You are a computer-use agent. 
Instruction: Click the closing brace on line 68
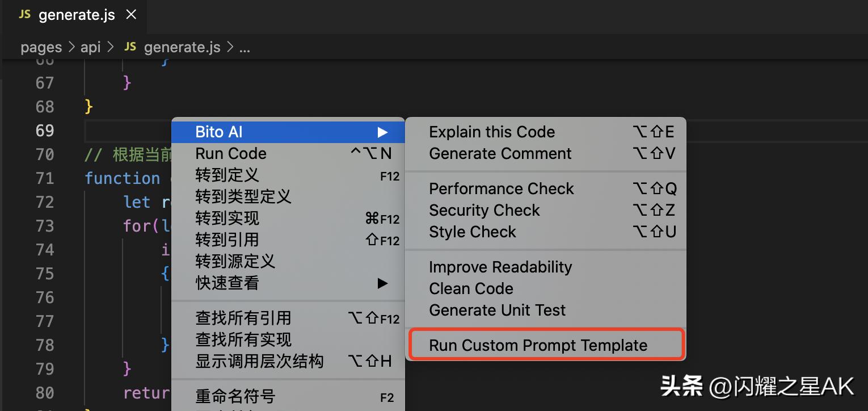tap(89, 107)
